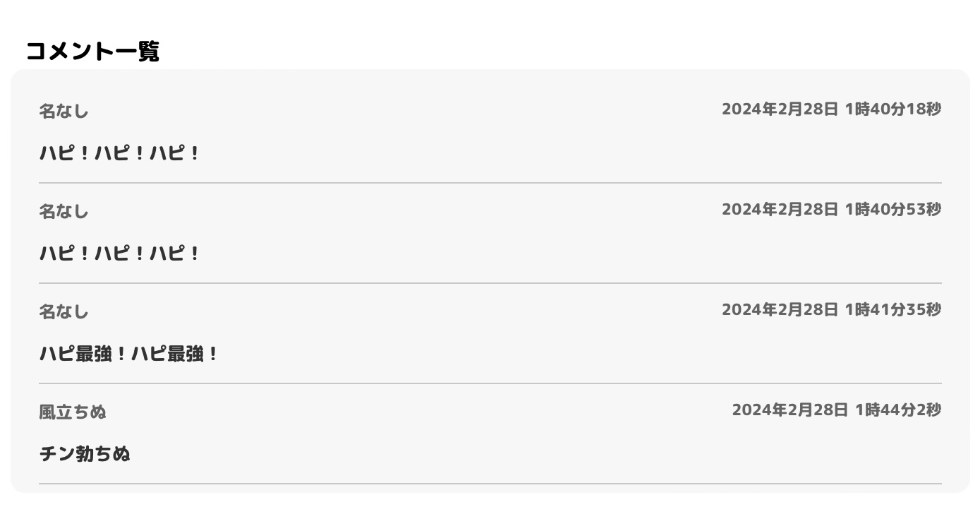The height and width of the screenshot is (519, 980).
Task: Click the date 2024年2月28日 beside 1時44分2秒
Action: tap(790, 410)
